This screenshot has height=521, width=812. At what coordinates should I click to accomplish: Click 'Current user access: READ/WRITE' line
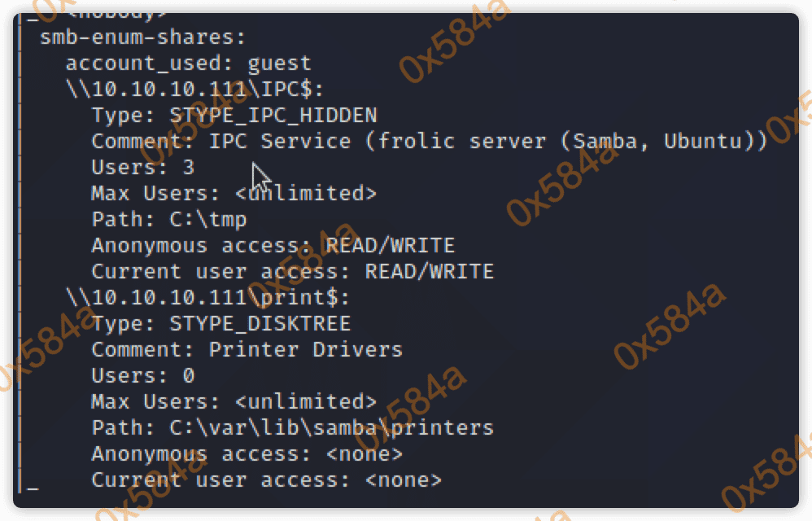tap(292, 271)
